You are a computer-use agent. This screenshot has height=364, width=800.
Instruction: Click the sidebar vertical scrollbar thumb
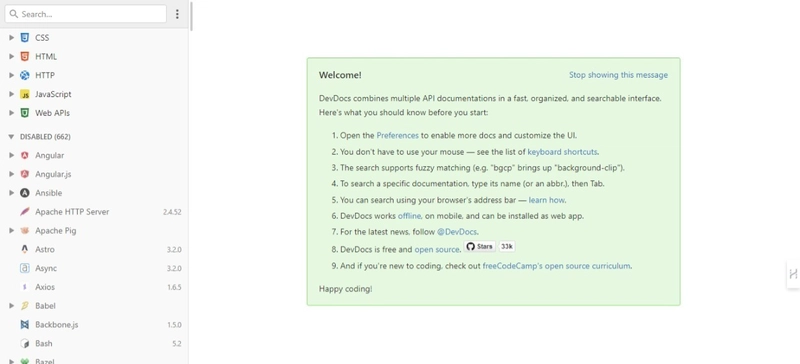191,16
